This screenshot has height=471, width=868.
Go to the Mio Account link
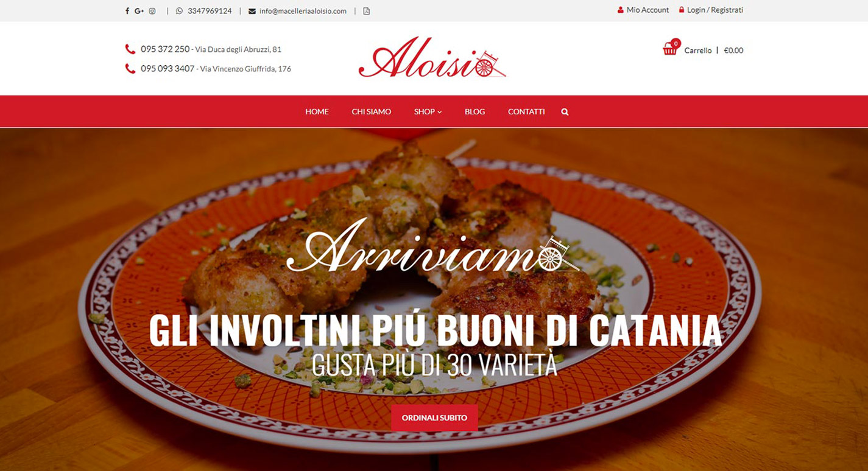643,10
